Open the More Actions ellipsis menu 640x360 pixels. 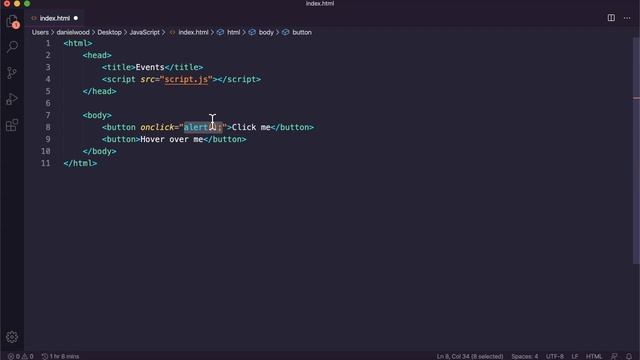tap(627, 18)
